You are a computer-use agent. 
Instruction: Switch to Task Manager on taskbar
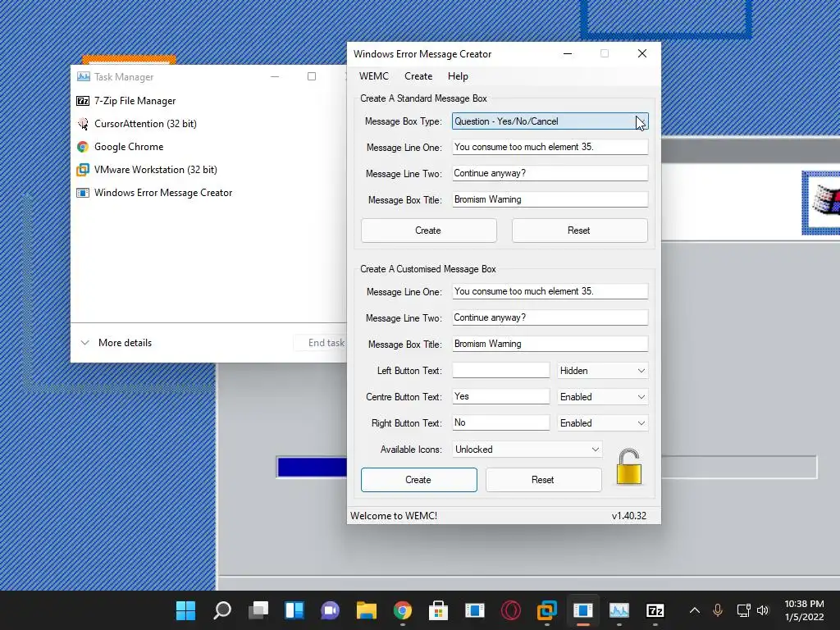click(x=619, y=610)
